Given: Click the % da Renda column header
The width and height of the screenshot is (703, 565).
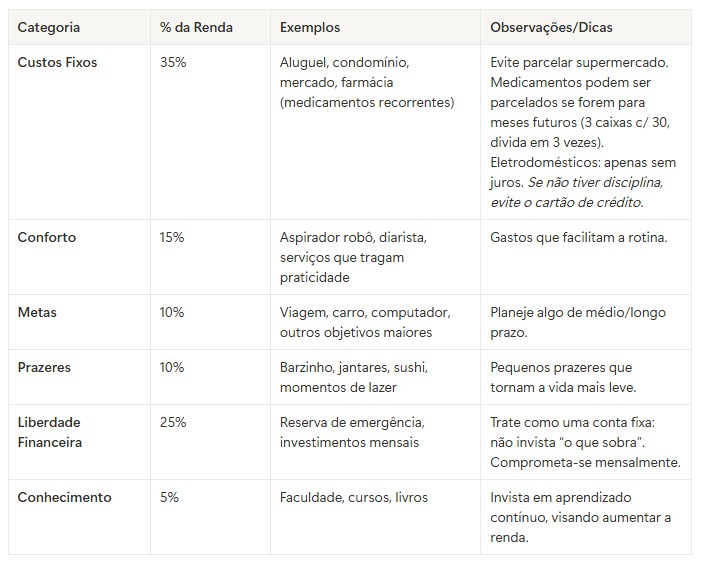Looking at the screenshot, I should [196, 28].
